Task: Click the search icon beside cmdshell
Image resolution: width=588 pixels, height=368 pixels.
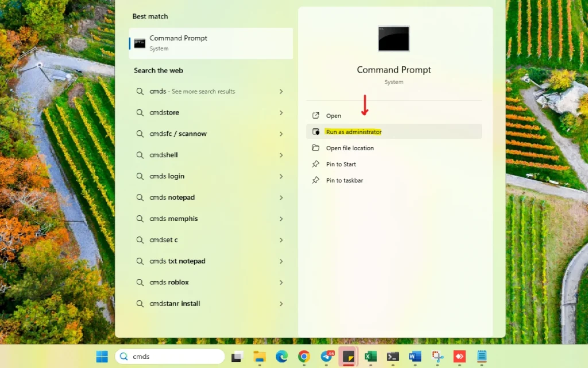Action: [140, 155]
